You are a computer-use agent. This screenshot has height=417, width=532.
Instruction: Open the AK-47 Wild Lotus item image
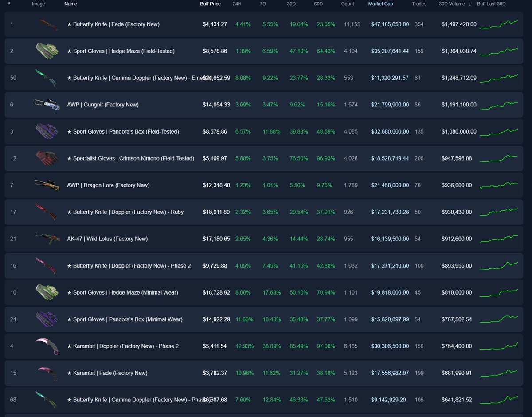pos(47,239)
